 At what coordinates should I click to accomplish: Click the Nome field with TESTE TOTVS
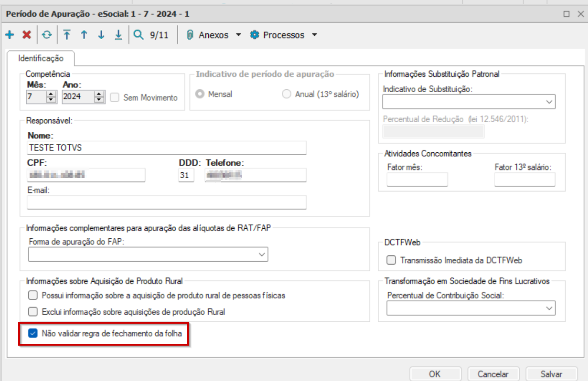167,148
